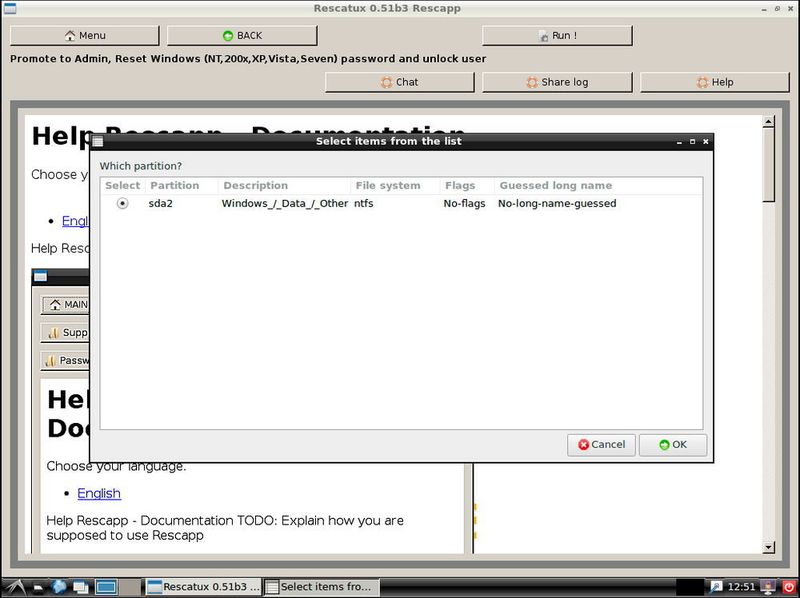Confirm partition choice with OK
Image resolution: width=800 pixels, height=598 pixels.
pos(673,445)
